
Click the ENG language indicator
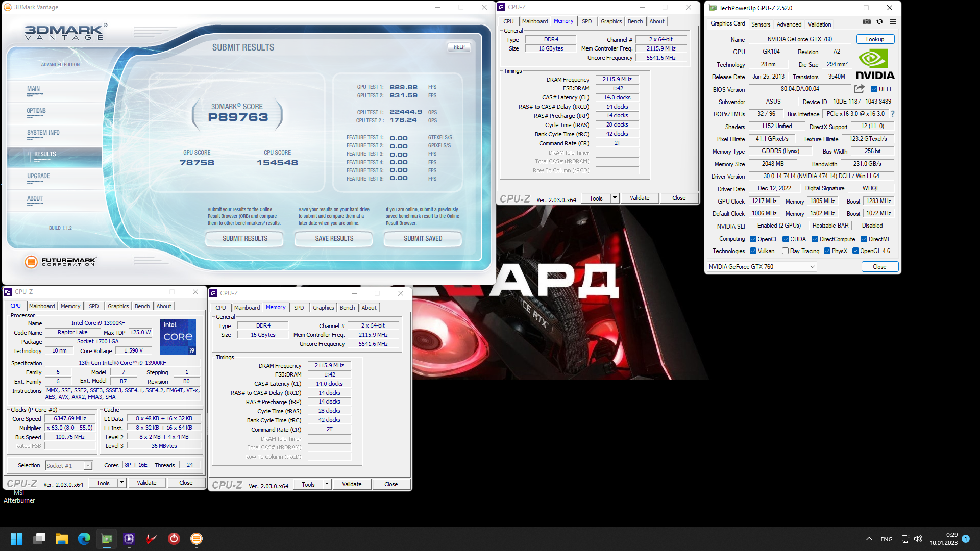point(887,539)
